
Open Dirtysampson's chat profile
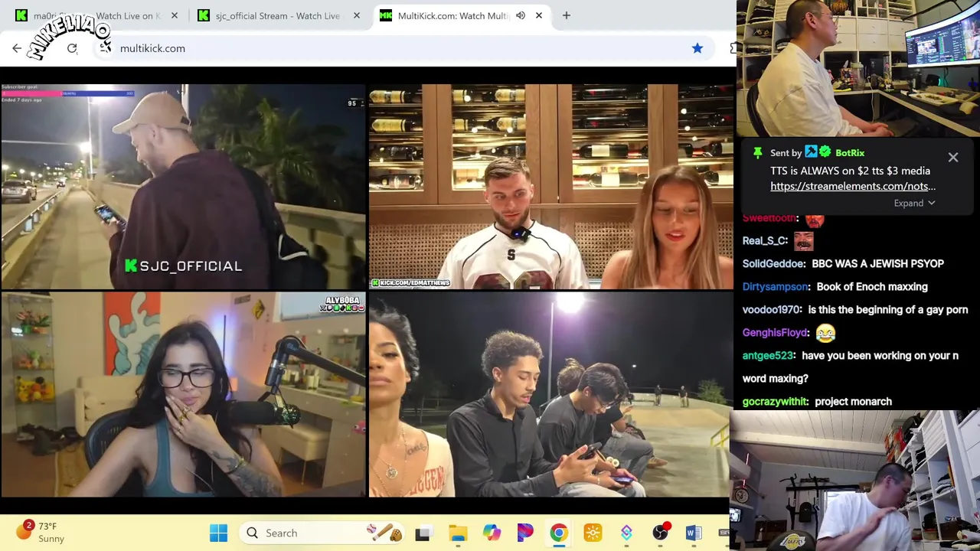pyautogui.click(x=776, y=286)
